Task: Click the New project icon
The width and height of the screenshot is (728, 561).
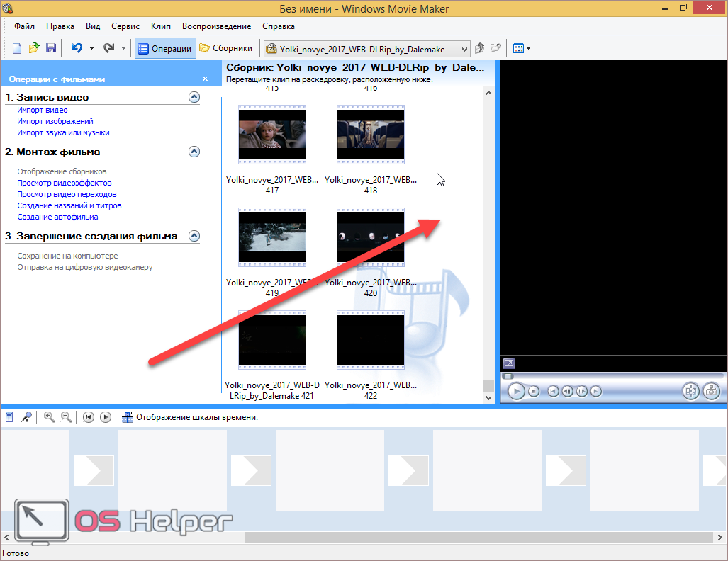Action: [x=17, y=48]
